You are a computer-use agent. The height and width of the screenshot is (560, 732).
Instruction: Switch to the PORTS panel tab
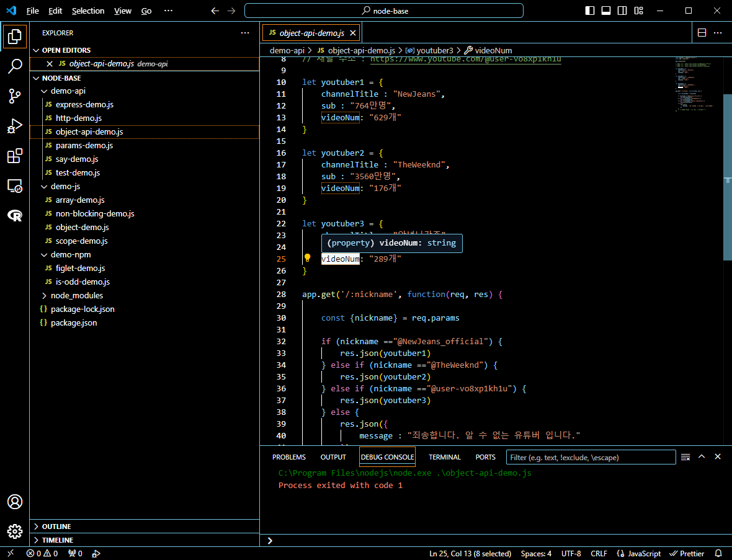[x=486, y=457]
